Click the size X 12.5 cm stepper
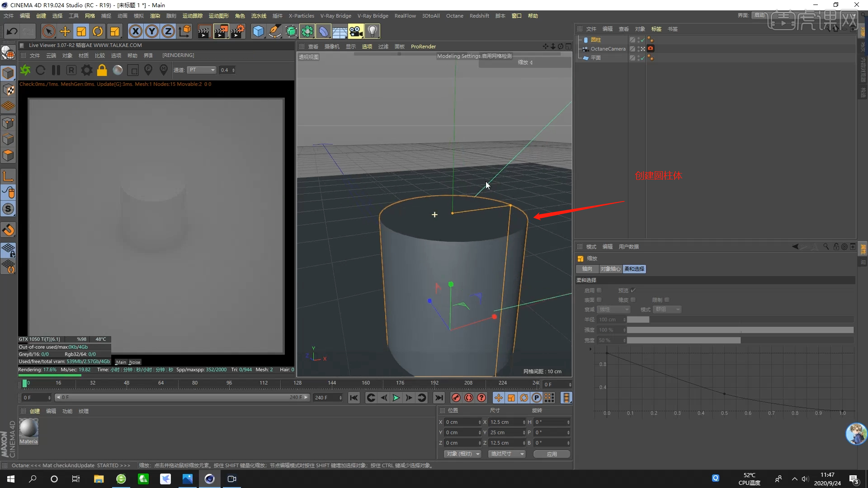Screen dimensions: 868x488 [524, 422]
